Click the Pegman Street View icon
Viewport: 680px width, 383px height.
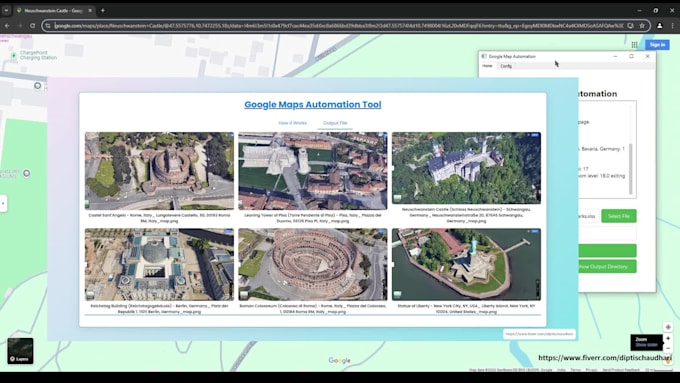(668, 360)
